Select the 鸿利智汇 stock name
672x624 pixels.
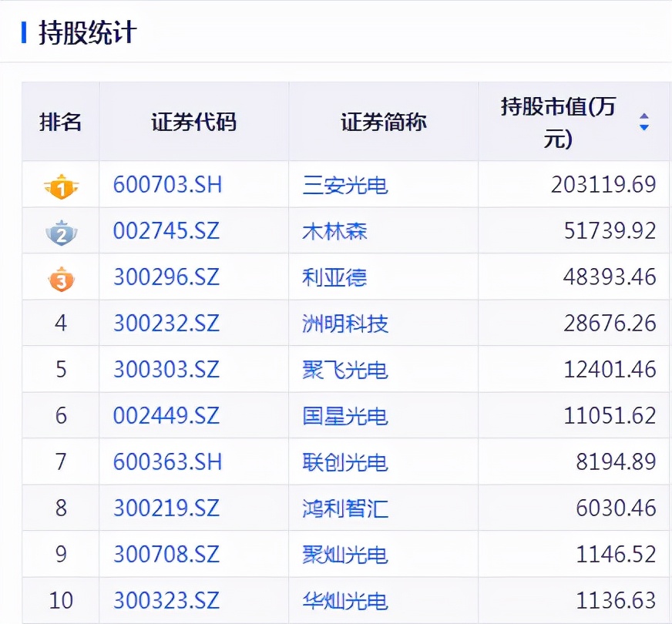coord(345,508)
